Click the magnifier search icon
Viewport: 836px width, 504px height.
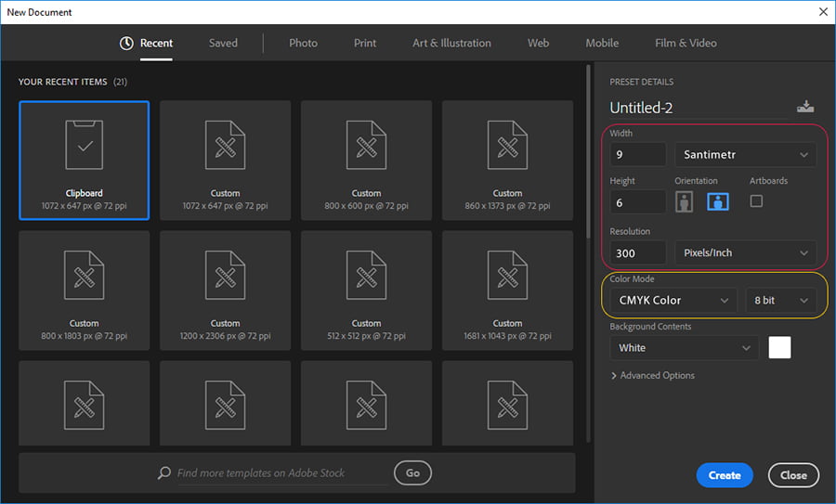(x=164, y=472)
